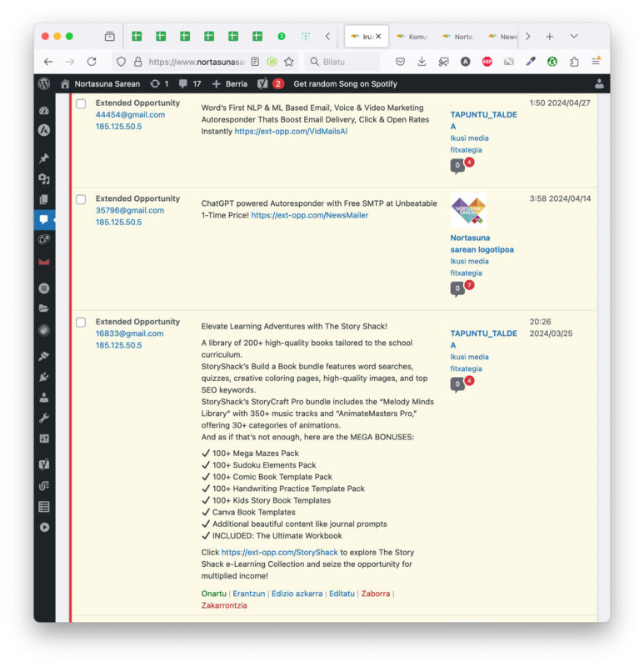Screen dimensions: 644x667
Task: Open the red mail sidebar icon
Action: [x=44, y=262]
